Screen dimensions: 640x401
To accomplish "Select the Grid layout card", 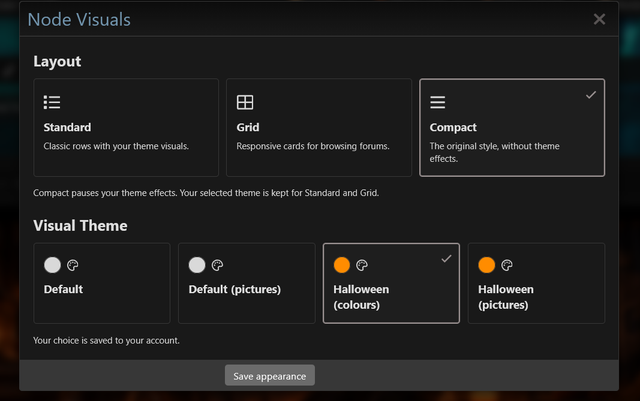I will (319, 127).
